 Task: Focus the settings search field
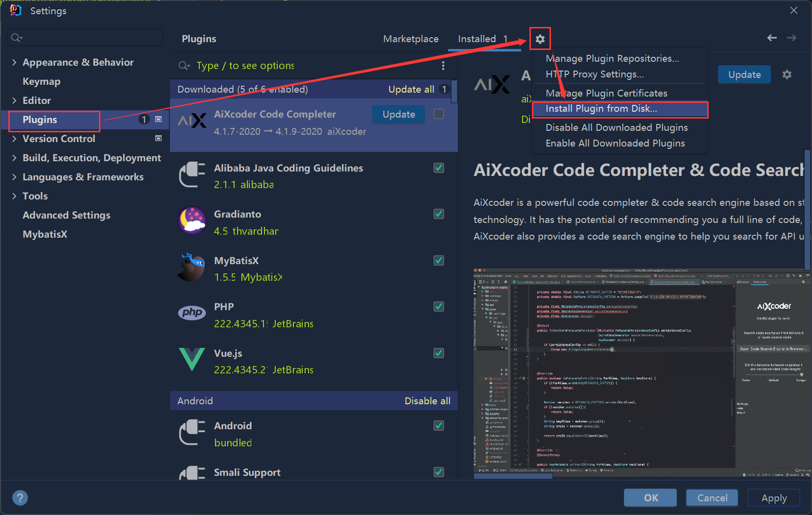pos(86,38)
